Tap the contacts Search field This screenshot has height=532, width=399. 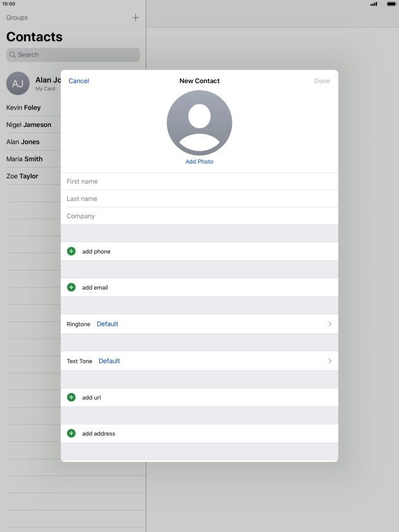[73, 55]
